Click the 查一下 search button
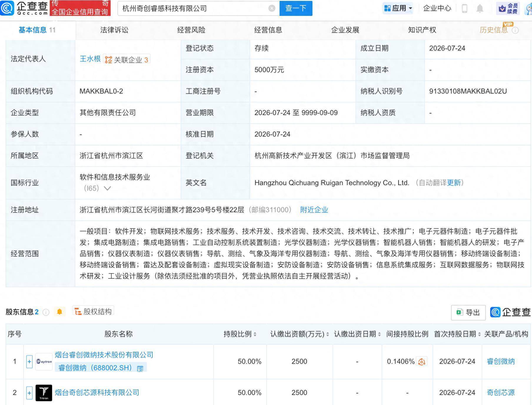Screen dimensions: 532x405 pyautogui.click(x=296, y=8)
